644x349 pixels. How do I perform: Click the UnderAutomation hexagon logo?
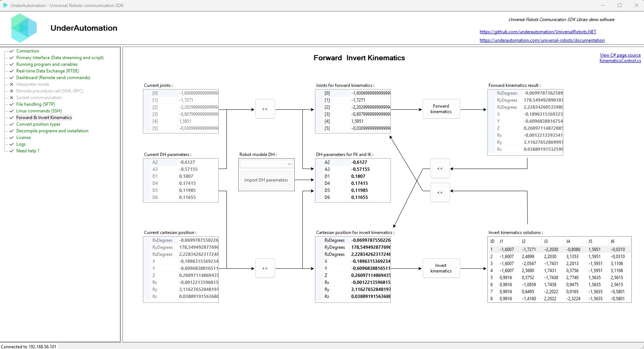[x=24, y=28]
